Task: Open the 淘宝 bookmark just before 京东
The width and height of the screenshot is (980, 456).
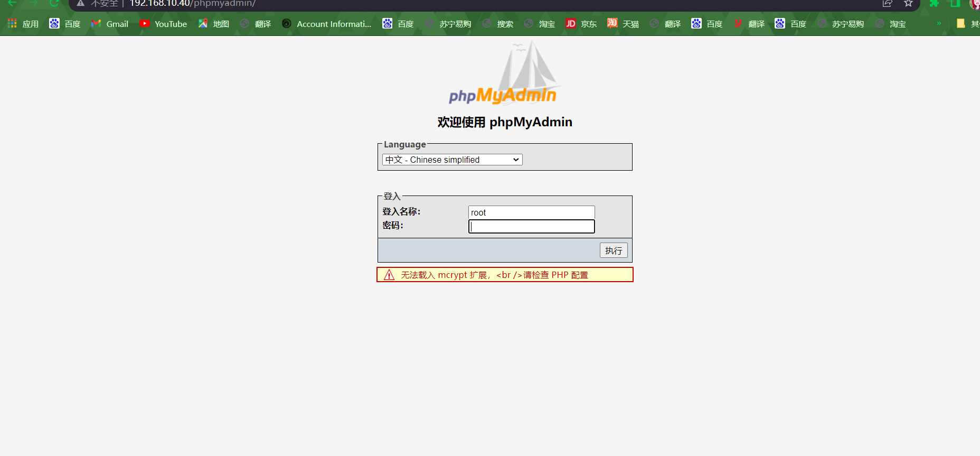Action: click(540, 24)
